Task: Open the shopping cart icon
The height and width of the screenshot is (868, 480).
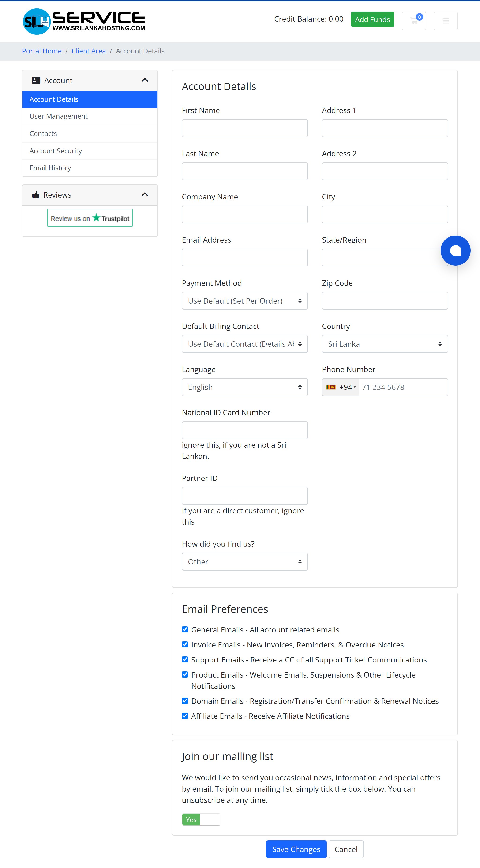Action: [x=414, y=21]
